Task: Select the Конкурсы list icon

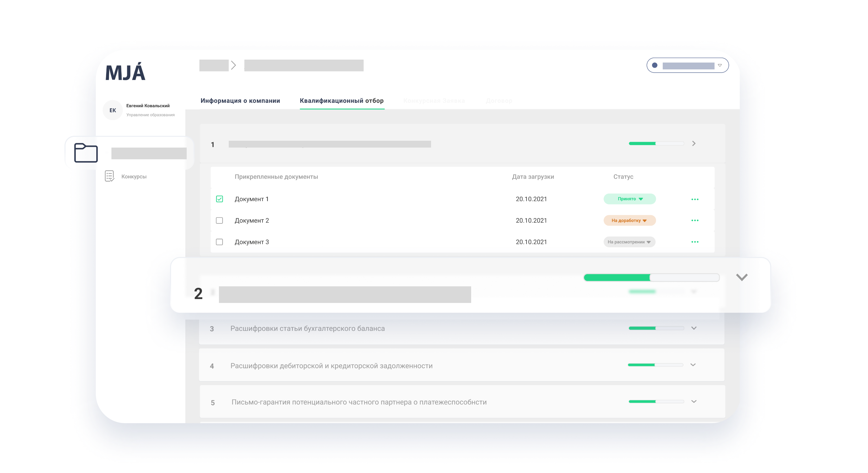Action: [109, 176]
